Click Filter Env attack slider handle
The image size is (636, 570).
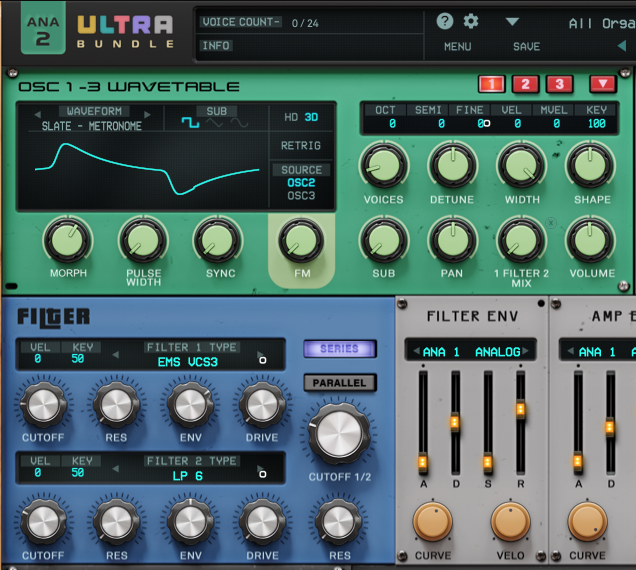click(423, 462)
